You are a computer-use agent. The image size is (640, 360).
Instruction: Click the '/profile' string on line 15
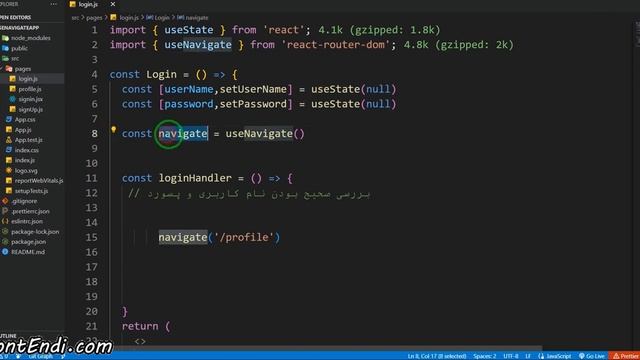point(244,237)
